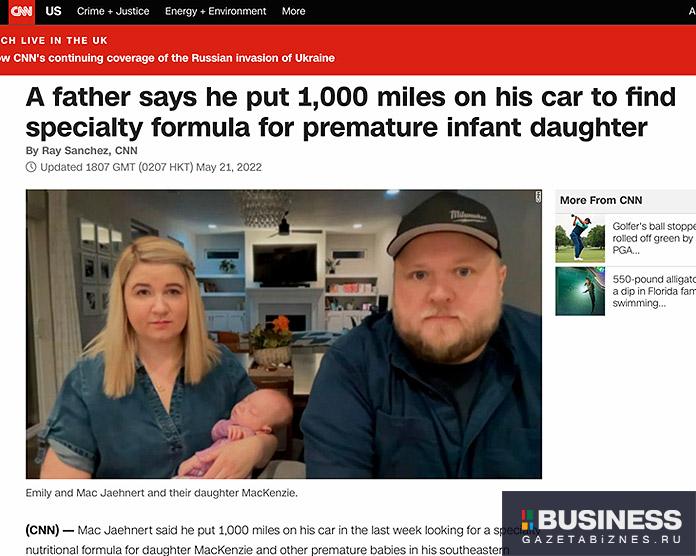Screen dimensions: 696x556
Task: Click the Ray Sanchez author byline
Action: pos(82,150)
